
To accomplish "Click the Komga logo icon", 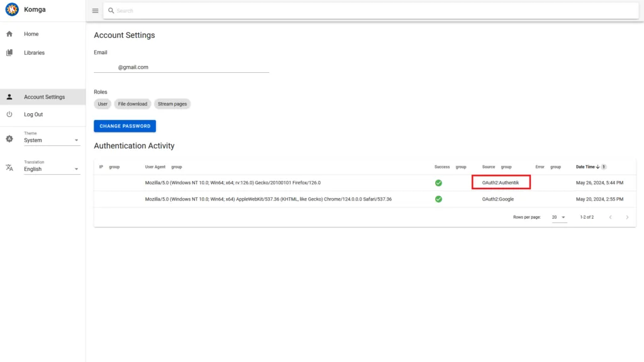I will pyautogui.click(x=11, y=9).
